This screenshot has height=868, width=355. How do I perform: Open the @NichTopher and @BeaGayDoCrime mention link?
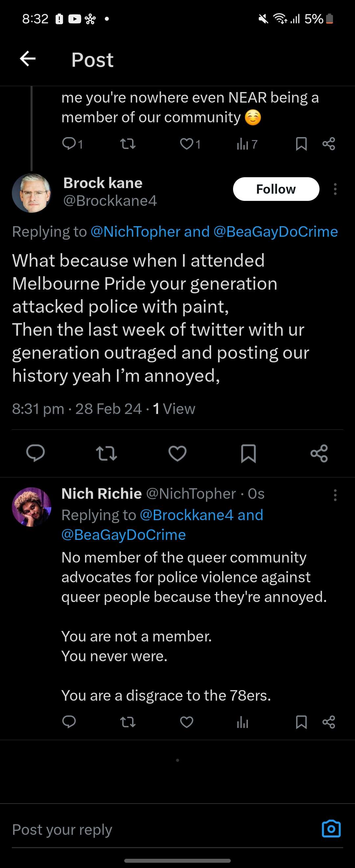tap(214, 232)
